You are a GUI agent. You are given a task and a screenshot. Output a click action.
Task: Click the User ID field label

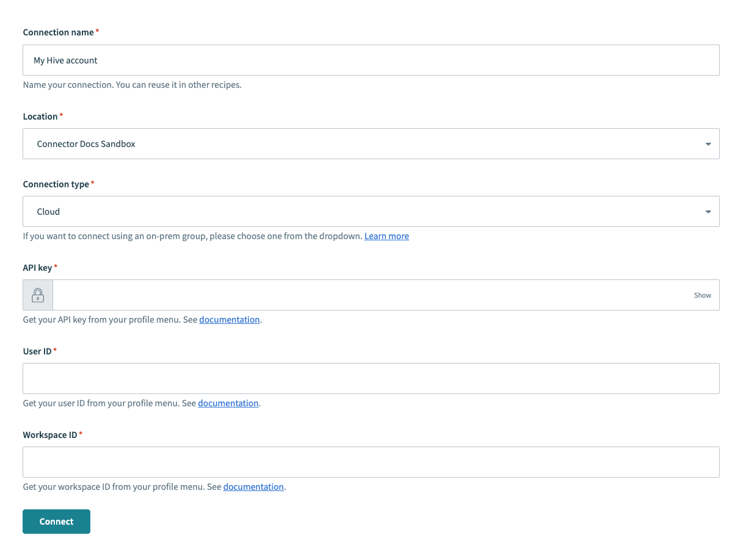[x=37, y=351]
